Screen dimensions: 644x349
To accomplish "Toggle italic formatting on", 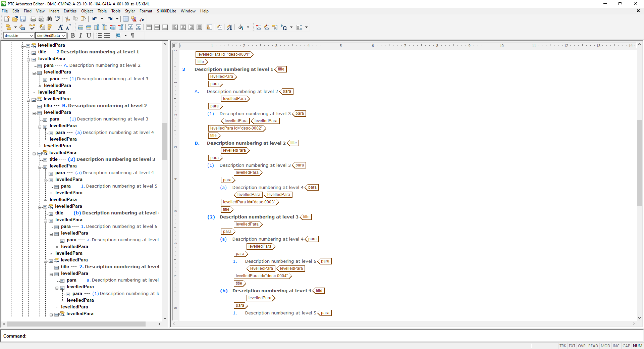I will coord(80,36).
